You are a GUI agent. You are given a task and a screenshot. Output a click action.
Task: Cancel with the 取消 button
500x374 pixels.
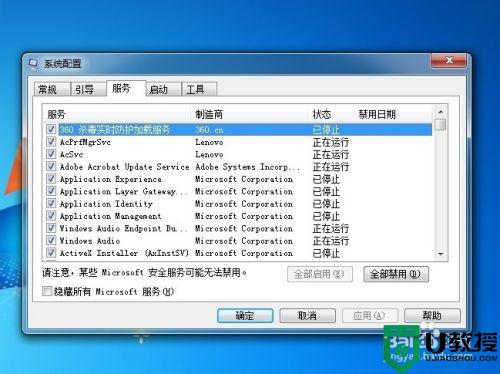click(307, 315)
